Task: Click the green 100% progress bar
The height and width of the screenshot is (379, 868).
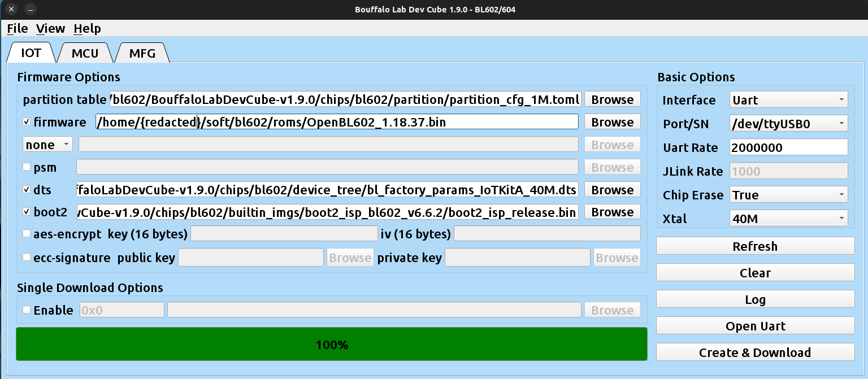Action: (332, 344)
